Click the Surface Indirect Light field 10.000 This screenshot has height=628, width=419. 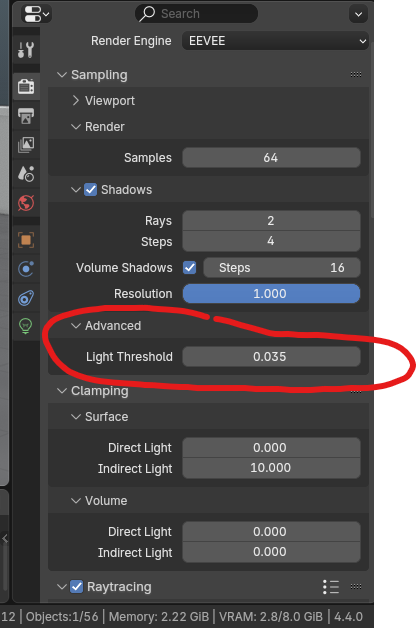pyautogui.click(x=271, y=468)
